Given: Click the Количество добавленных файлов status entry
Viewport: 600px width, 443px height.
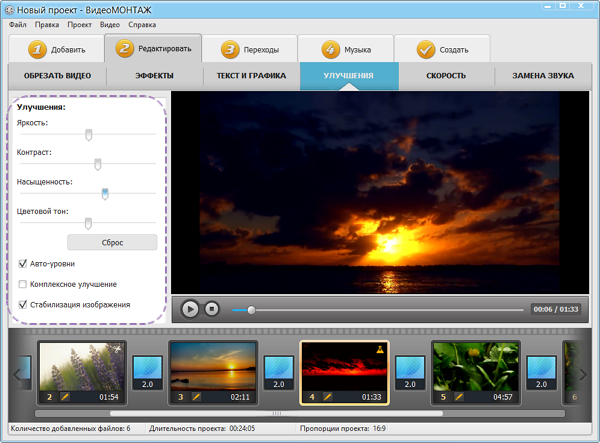Looking at the screenshot, I should click(70, 428).
